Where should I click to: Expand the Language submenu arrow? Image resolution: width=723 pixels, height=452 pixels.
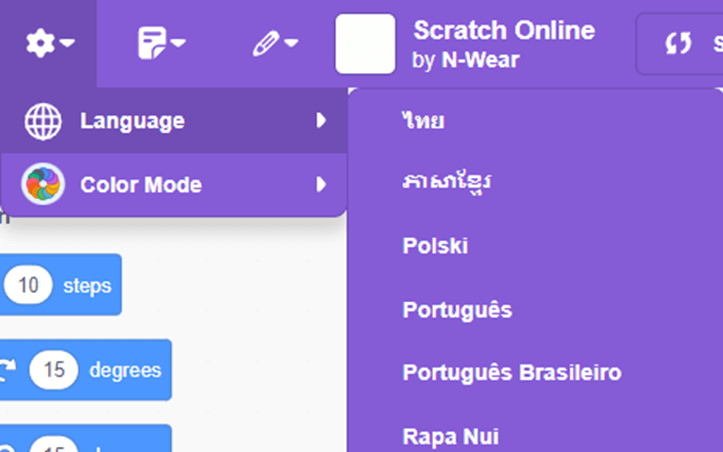[x=321, y=121]
